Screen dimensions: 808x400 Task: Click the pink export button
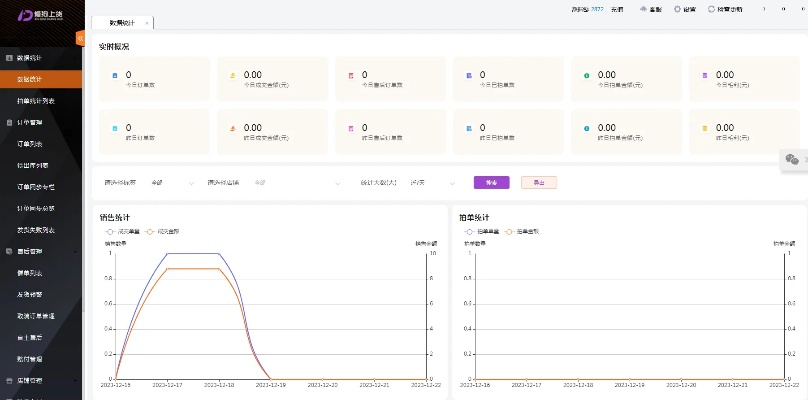point(539,182)
